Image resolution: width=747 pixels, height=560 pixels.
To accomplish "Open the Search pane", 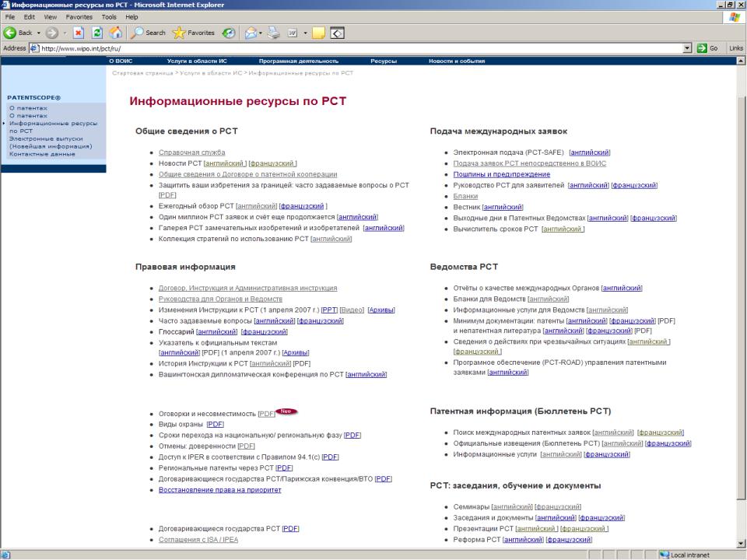I will click(x=148, y=33).
